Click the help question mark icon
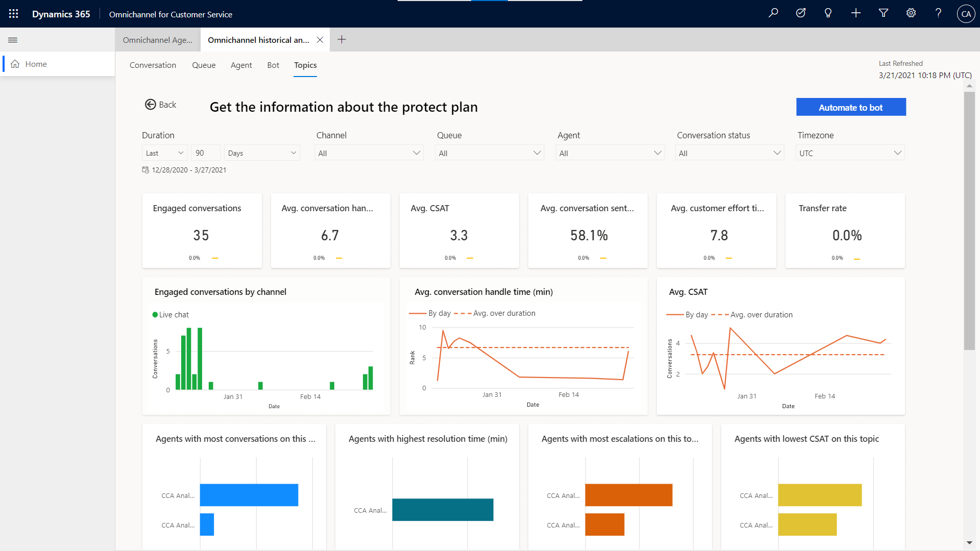 pos(938,13)
